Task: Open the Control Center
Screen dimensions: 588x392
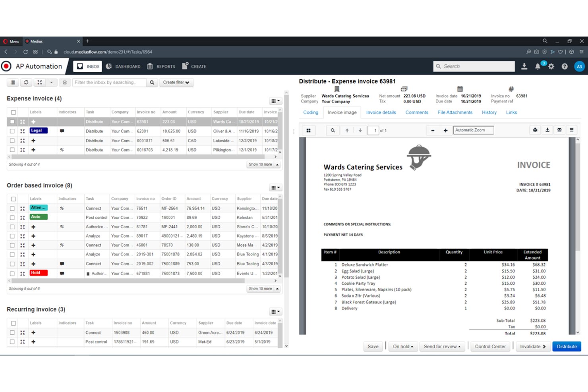Action: (x=490, y=347)
